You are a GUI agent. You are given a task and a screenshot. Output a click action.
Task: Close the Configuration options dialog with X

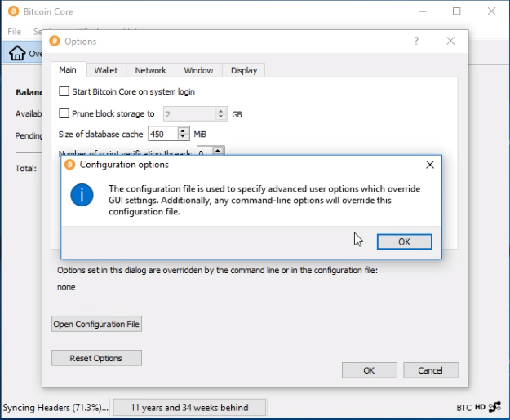point(430,165)
